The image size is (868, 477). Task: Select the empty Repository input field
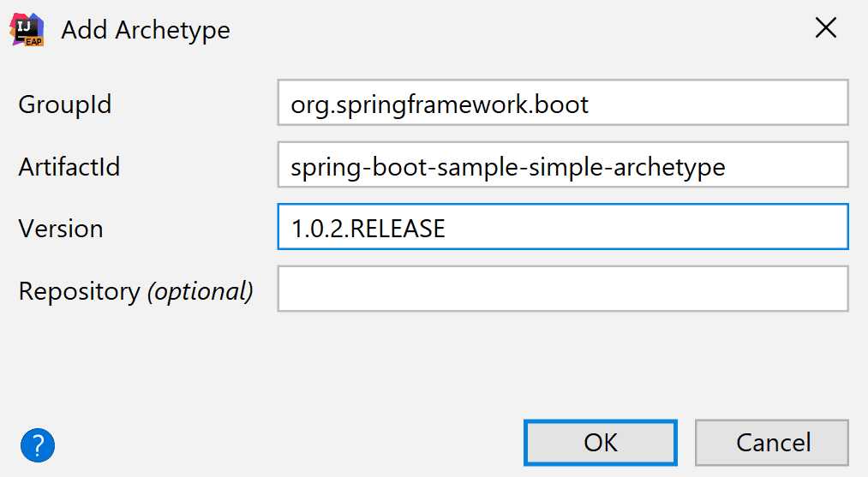coord(562,289)
